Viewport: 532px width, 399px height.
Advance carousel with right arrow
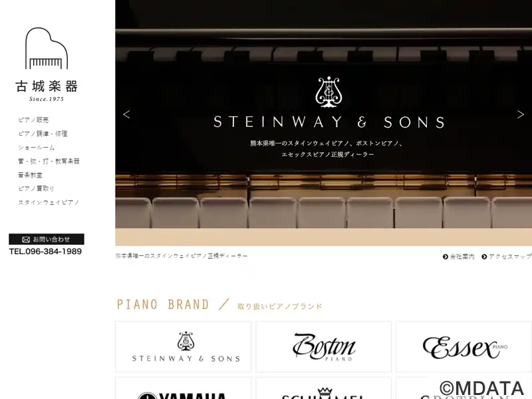pos(521,114)
